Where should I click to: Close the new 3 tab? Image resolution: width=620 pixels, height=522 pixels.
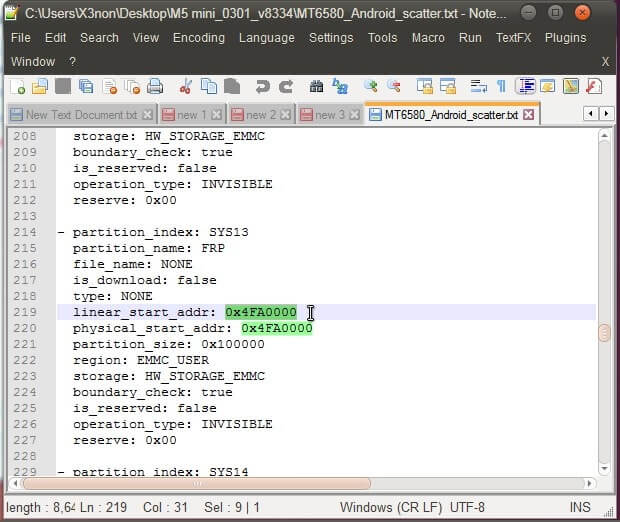click(x=355, y=115)
